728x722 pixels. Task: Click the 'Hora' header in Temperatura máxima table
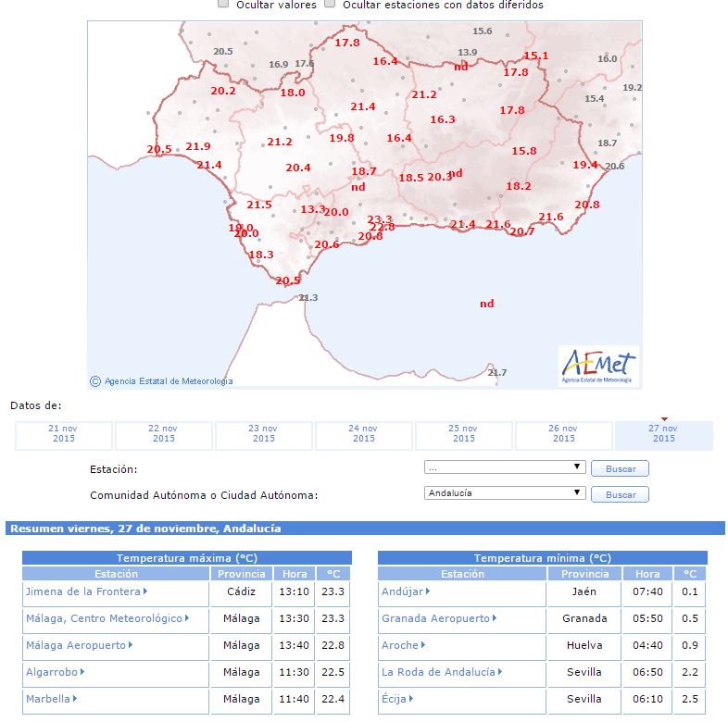295,574
